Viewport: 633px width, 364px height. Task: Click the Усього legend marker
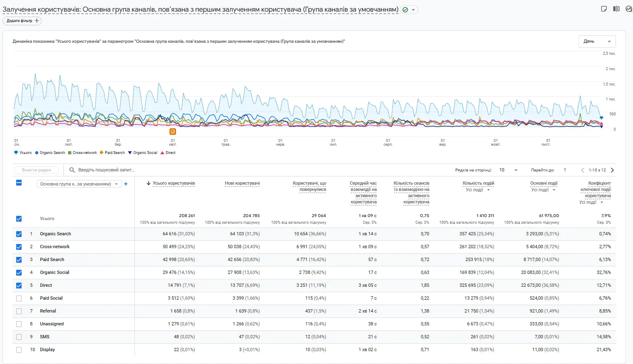tap(16, 153)
